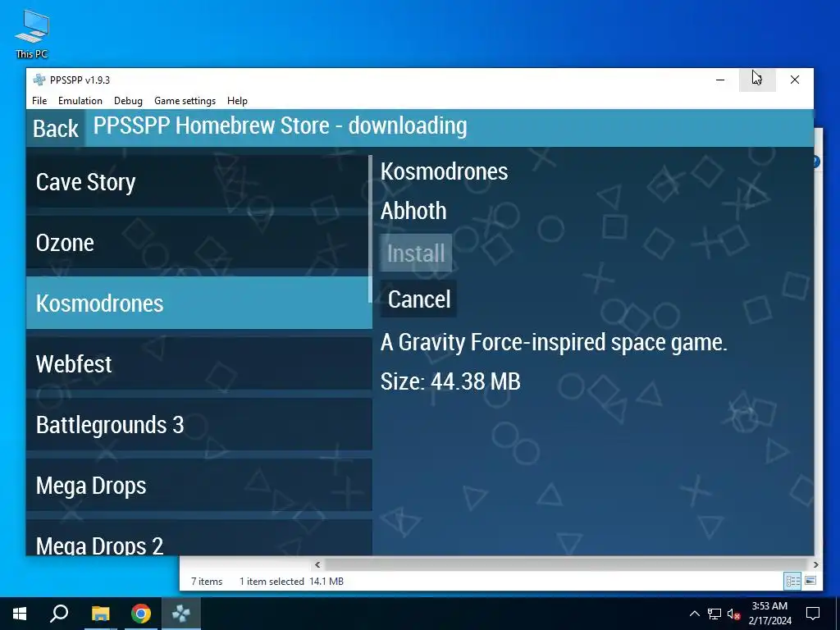This screenshot has height=630, width=840.
Task: Click the 'Size: 44.38 MB' text
Action: 450,381
